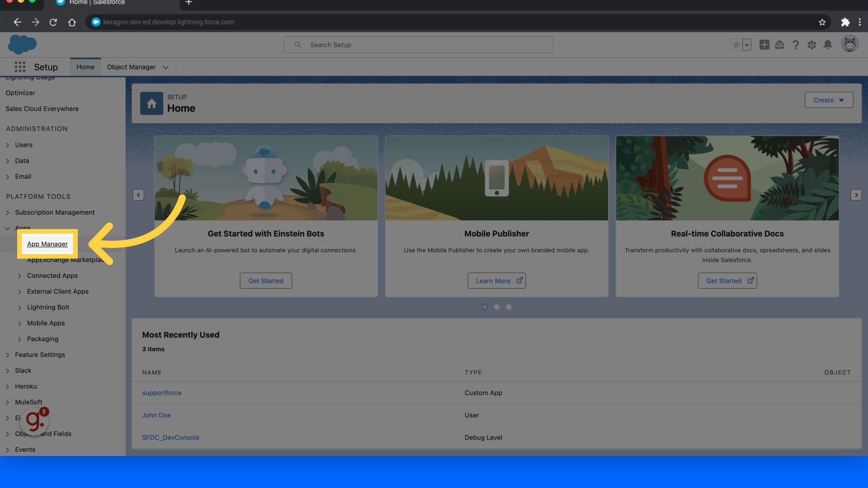Click the Setup Home house icon
Image resolution: width=868 pixels, height=488 pixels.
[x=151, y=103]
